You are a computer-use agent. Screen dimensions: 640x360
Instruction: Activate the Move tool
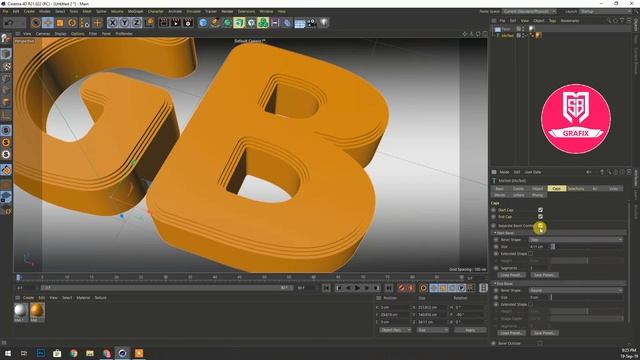48,23
